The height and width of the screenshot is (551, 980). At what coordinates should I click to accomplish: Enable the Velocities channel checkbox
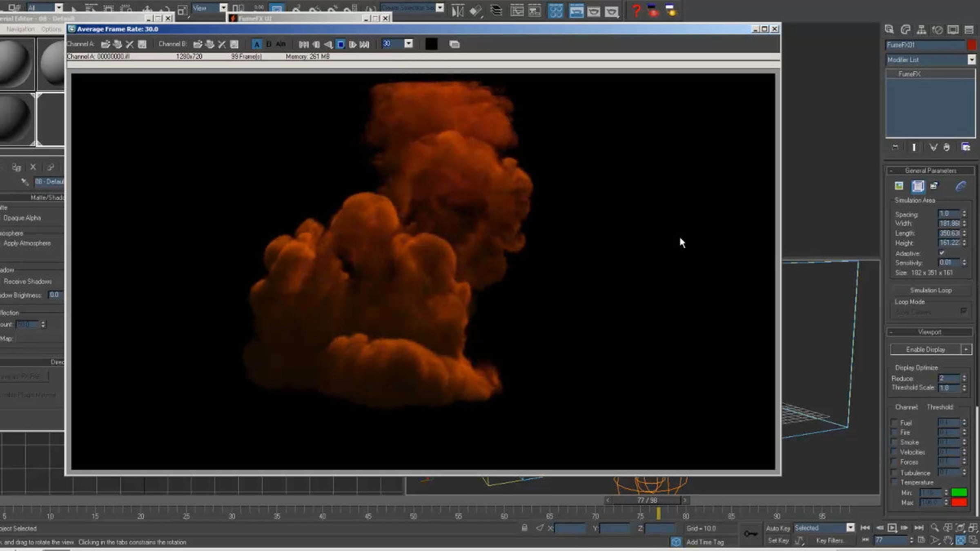(894, 452)
